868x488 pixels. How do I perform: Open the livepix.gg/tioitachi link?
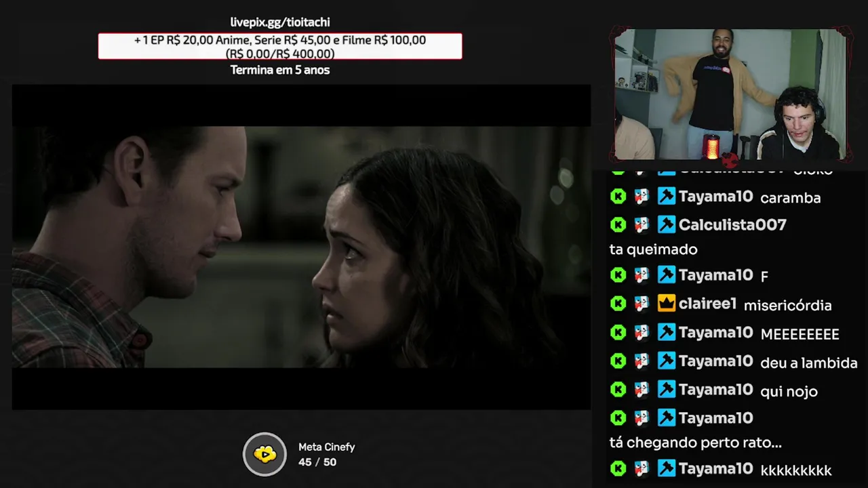click(280, 22)
